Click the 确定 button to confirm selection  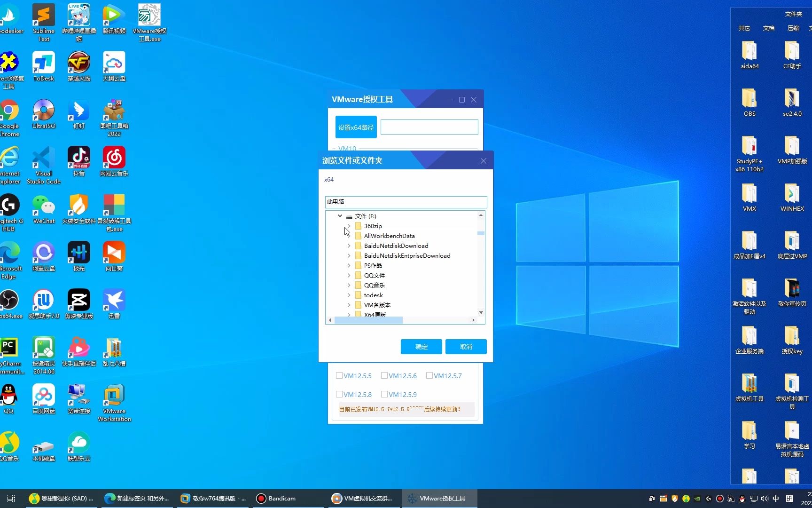click(421, 347)
